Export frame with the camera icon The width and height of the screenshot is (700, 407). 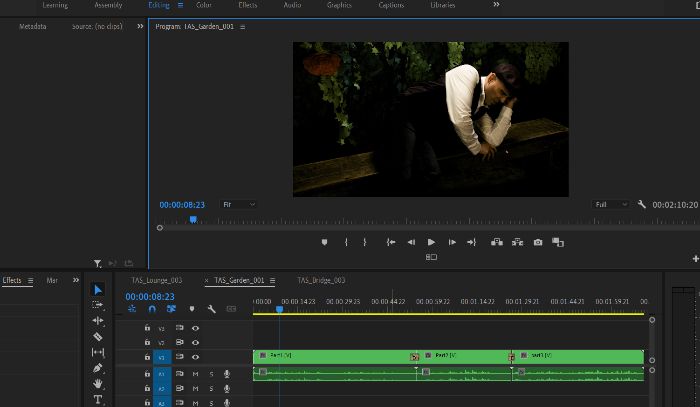pyautogui.click(x=538, y=242)
